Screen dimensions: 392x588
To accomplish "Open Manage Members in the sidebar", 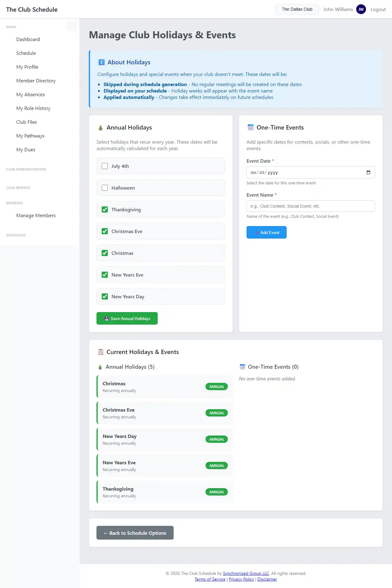I will coord(36,215).
